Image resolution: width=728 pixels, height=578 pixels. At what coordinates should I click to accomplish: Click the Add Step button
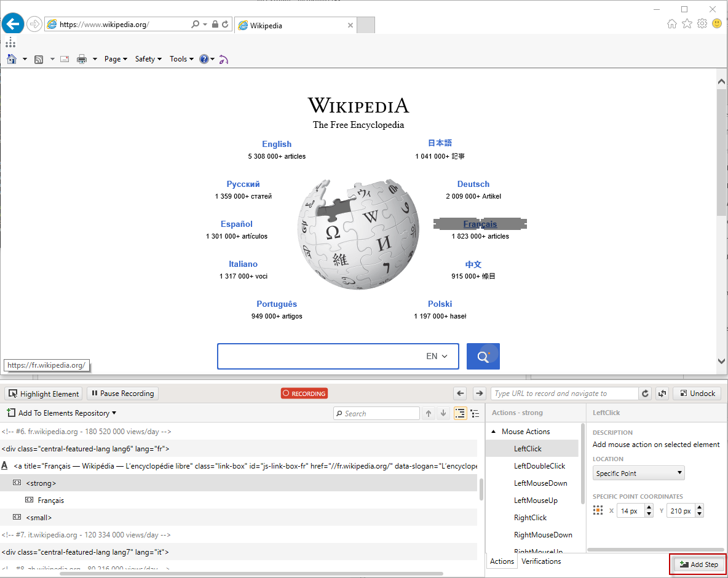coord(698,564)
